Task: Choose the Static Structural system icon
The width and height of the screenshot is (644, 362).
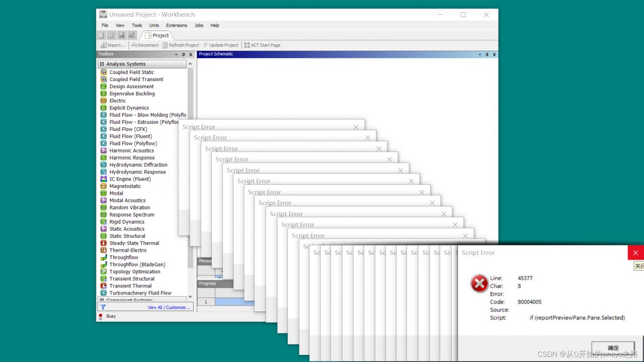Action: (104, 236)
